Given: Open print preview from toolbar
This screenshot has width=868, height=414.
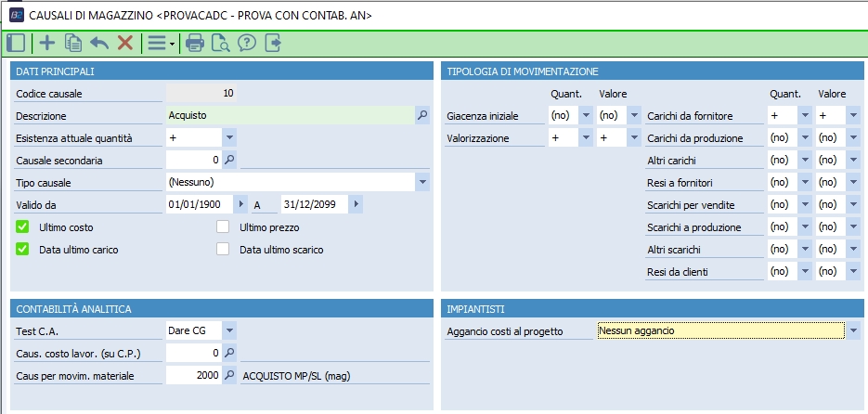Looking at the screenshot, I should tap(221, 43).
